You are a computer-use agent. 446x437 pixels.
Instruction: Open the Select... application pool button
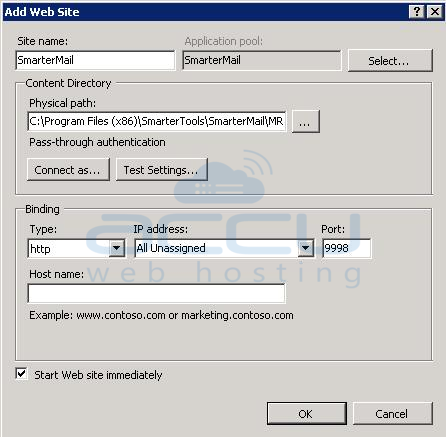pyautogui.click(x=390, y=61)
